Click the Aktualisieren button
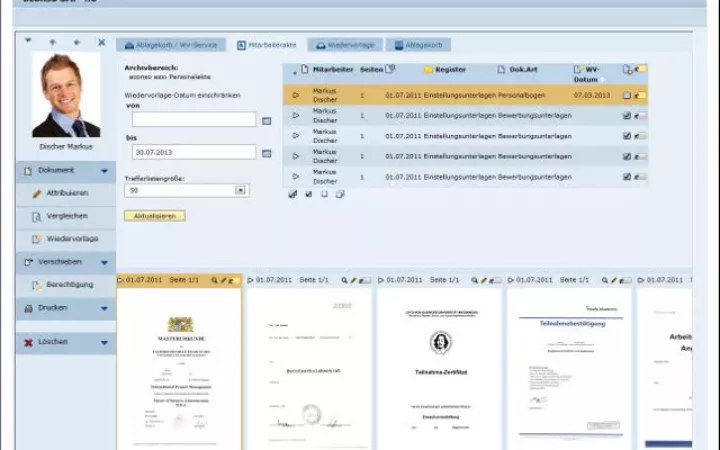This screenshot has width=720, height=450. [x=155, y=216]
